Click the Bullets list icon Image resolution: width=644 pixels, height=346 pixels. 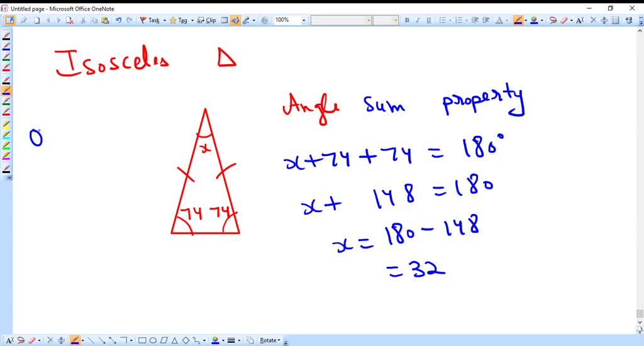click(x=442, y=20)
